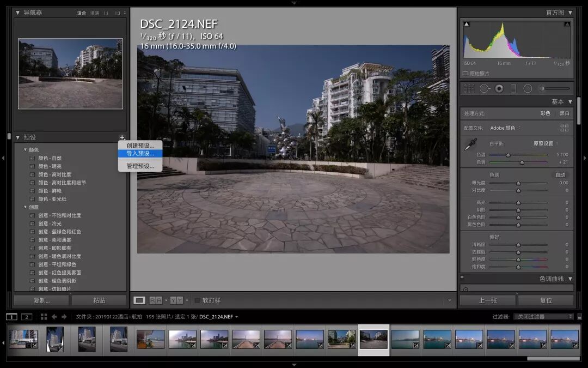Select the Adjustment Brush tool icon
Screen dimensions: 588x368
[x=555, y=89]
